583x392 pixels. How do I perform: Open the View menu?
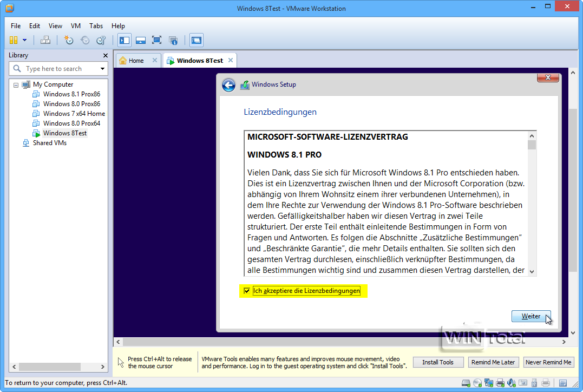(x=55, y=26)
